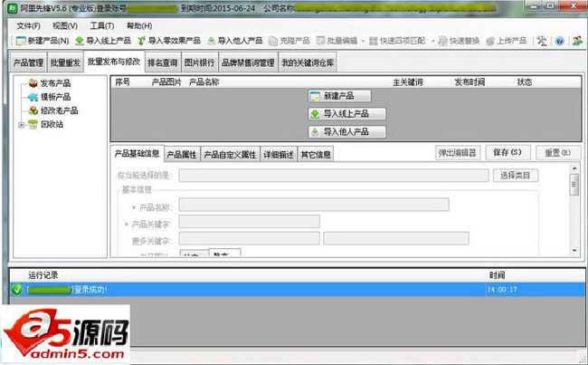Click the 快速替换 toolbar icon
This screenshot has height=365, width=588.
click(x=443, y=41)
